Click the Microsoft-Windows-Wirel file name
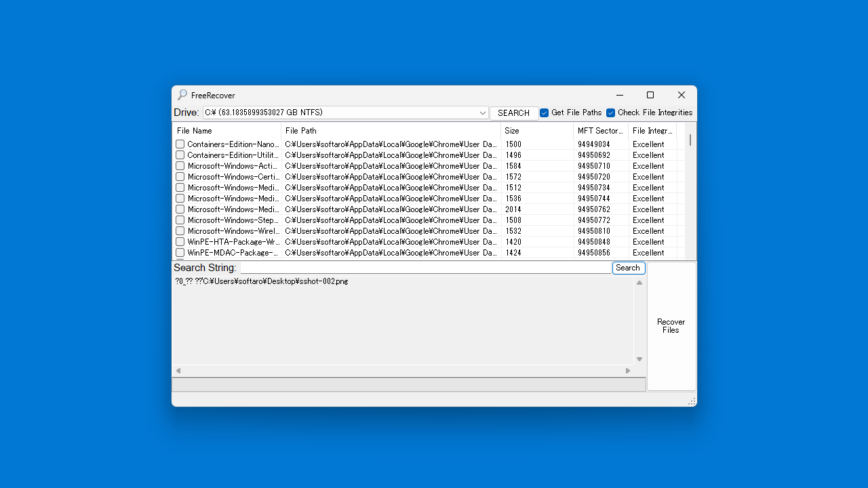The image size is (868, 488). [x=233, y=231]
